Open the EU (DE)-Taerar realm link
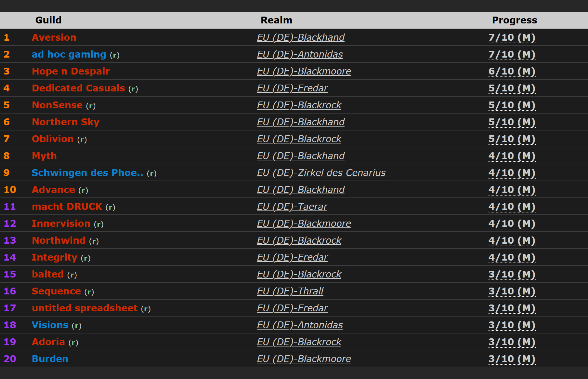The image size is (588, 379). tap(292, 207)
